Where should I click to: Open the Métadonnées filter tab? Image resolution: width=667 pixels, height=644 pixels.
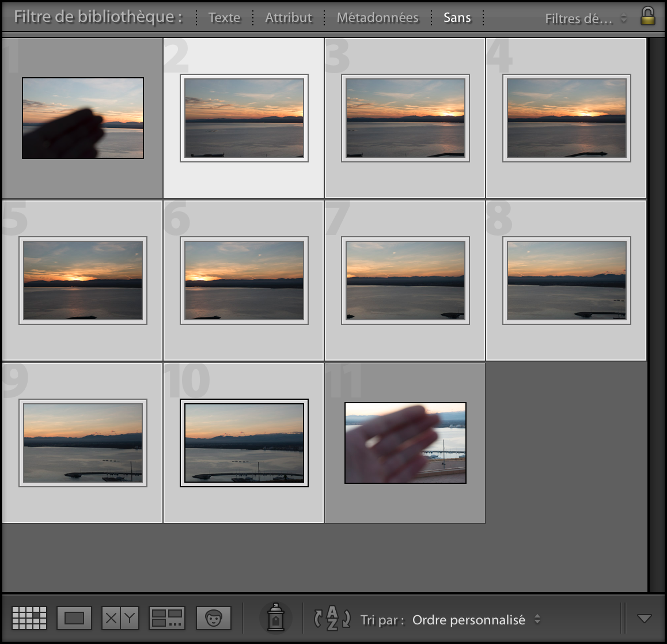pyautogui.click(x=378, y=17)
